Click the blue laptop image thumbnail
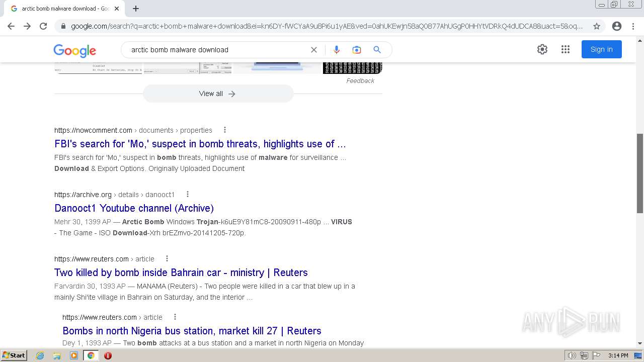Viewport: 644px width, 362px height. click(277, 68)
